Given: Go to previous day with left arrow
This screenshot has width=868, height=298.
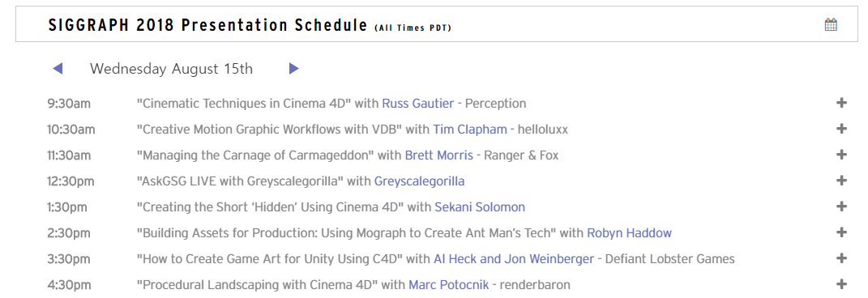Looking at the screenshot, I should point(58,69).
